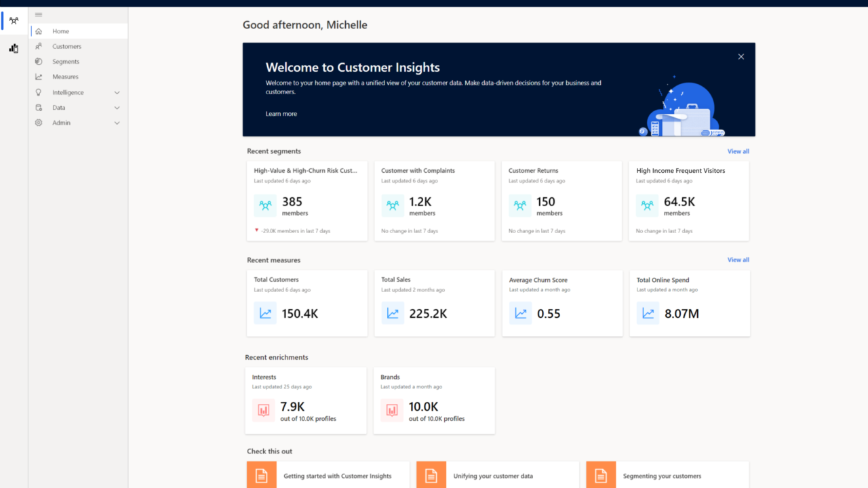
Task: Expand the Intelligence menu chevron
Action: tap(117, 92)
